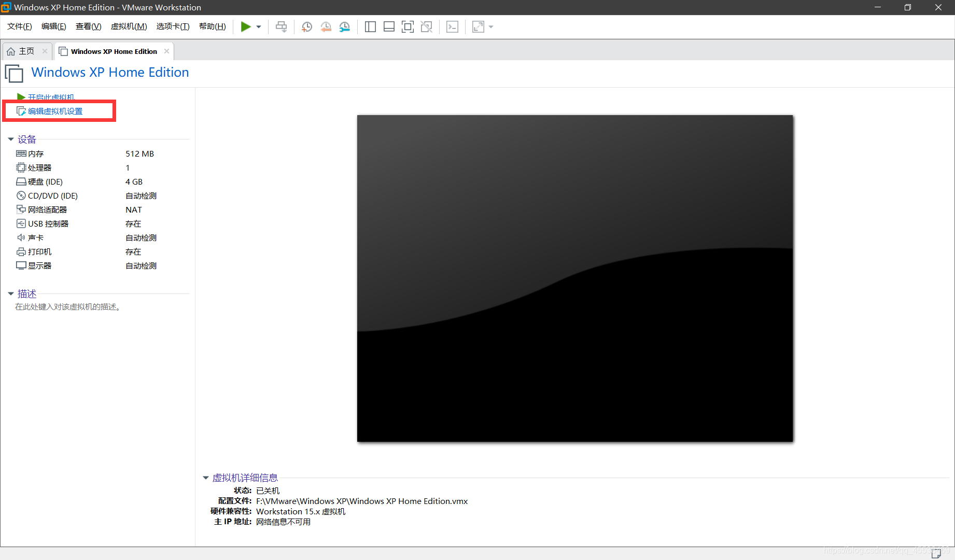Take a snapshot with the clock-plus icon

(307, 26)
